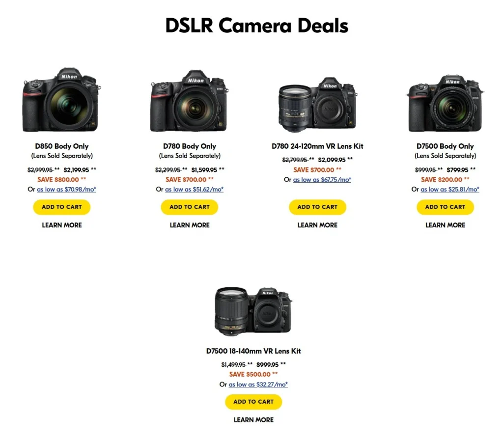504x440 pixels.
Task: Select the D780 24-120mm VR Lens Kit image
Action: (x=317, y=105)
